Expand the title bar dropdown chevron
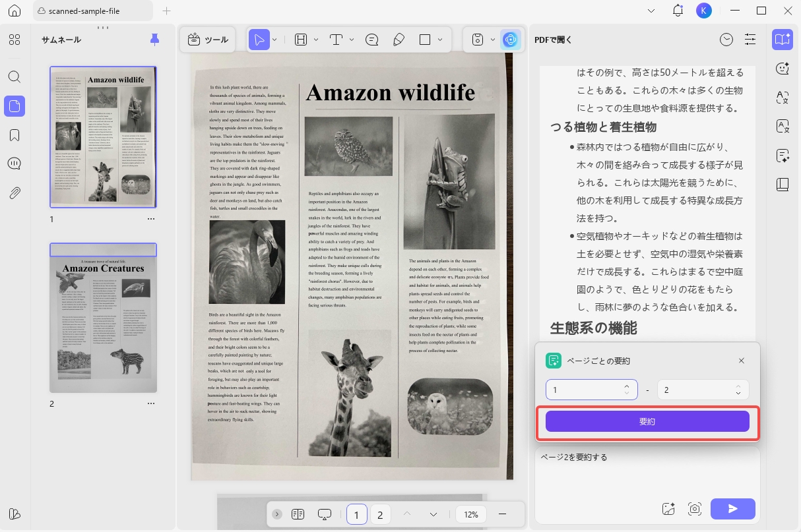The height and width of the screenshot is (532, 801). (x=651, y=11)
